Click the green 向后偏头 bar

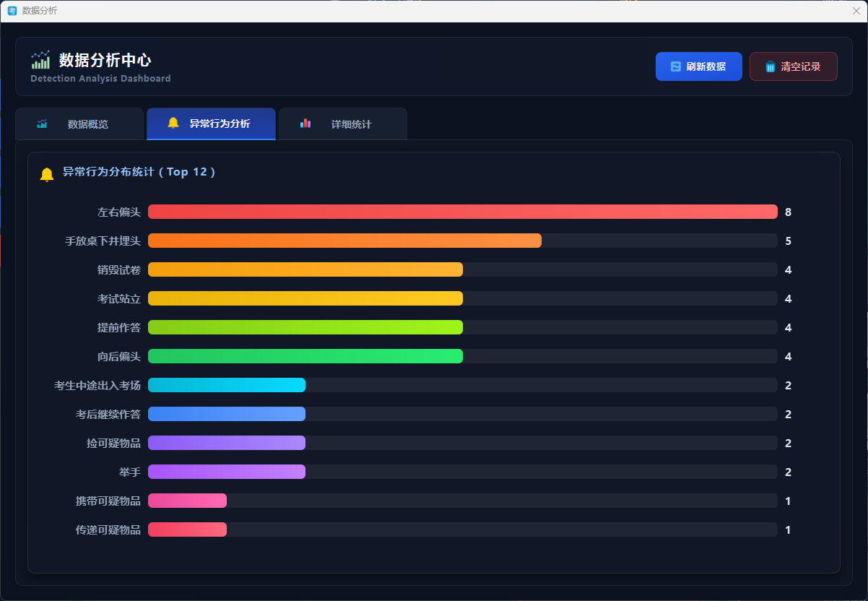(x=305, y=356)
